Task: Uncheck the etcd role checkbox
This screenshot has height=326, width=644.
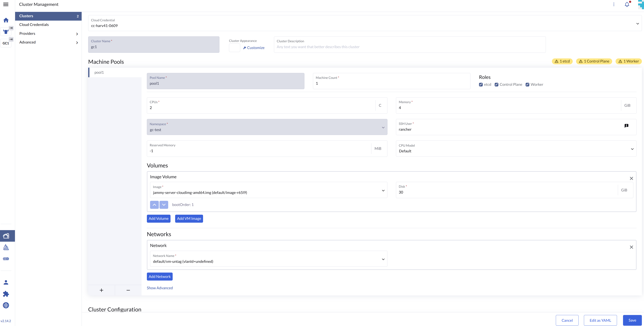Action: 481,85
